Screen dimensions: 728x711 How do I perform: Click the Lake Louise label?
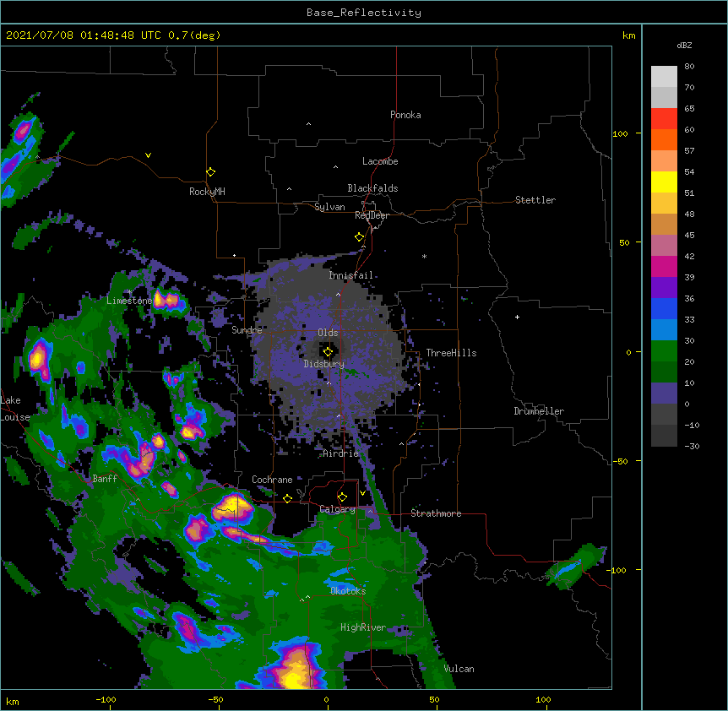14,409
